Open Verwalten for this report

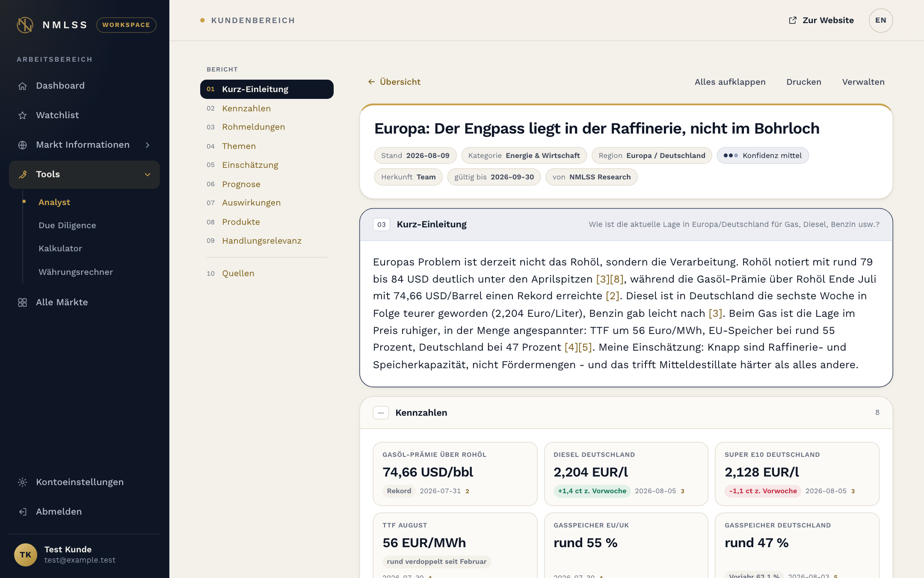pyautogui.click(x=863, y=82)
